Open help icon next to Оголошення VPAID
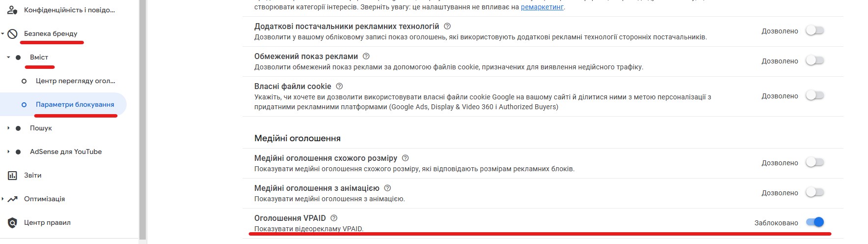The width and height of the screenshot is (868, 244). pos(334,218)
